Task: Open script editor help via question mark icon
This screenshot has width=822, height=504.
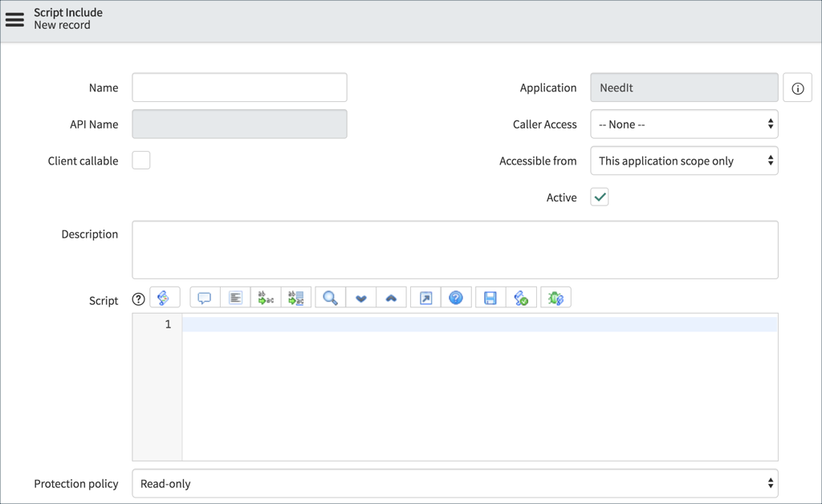Action: [456, 297]
